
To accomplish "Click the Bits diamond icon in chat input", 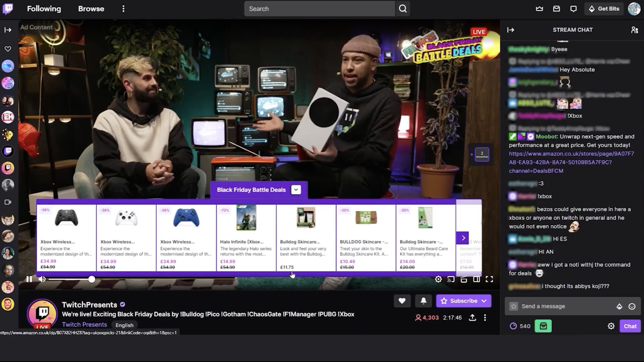I will tap(619, 306).
